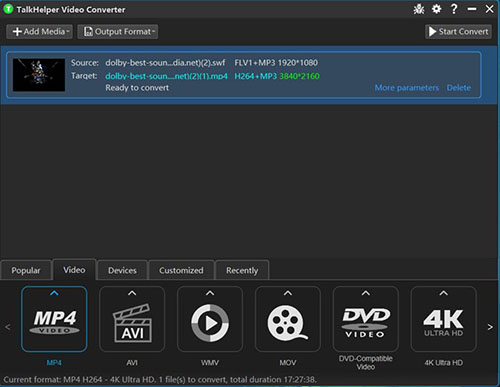Open More parameters link
The width and height of the screenshot is (500, 387).
coord(407,88)
